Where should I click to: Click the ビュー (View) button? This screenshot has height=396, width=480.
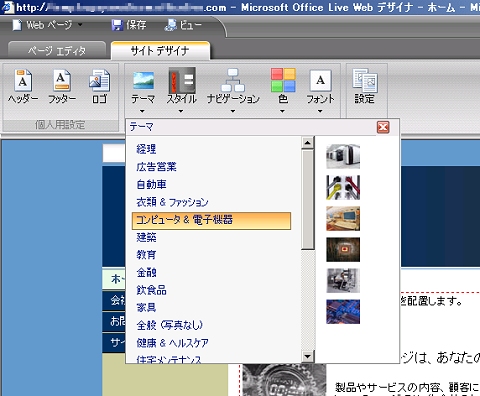point(183,25)
